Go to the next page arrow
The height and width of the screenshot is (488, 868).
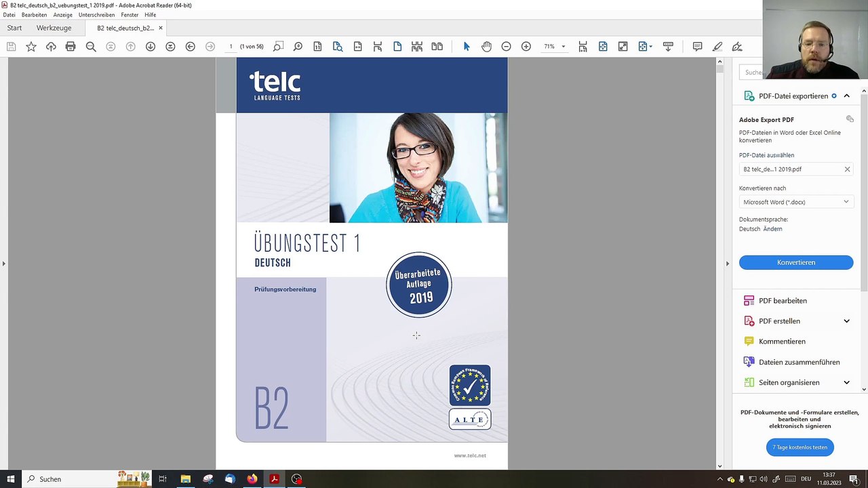tap(151, 46)
